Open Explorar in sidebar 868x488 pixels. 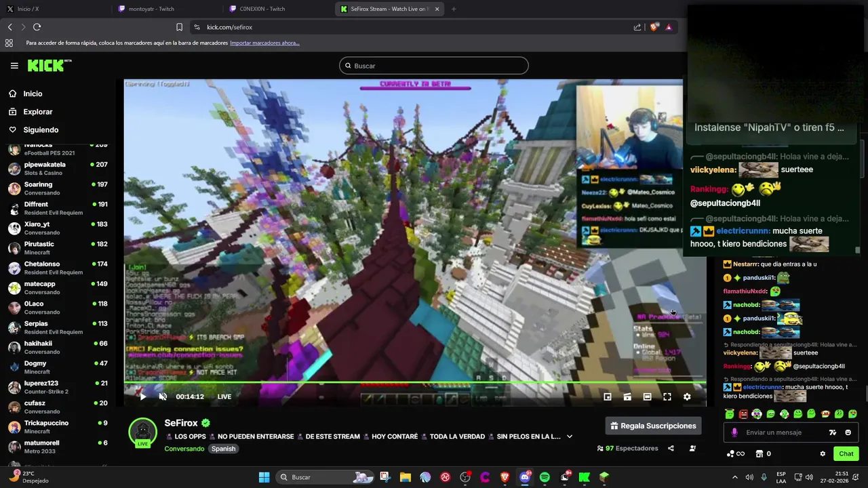click(37, 112)
